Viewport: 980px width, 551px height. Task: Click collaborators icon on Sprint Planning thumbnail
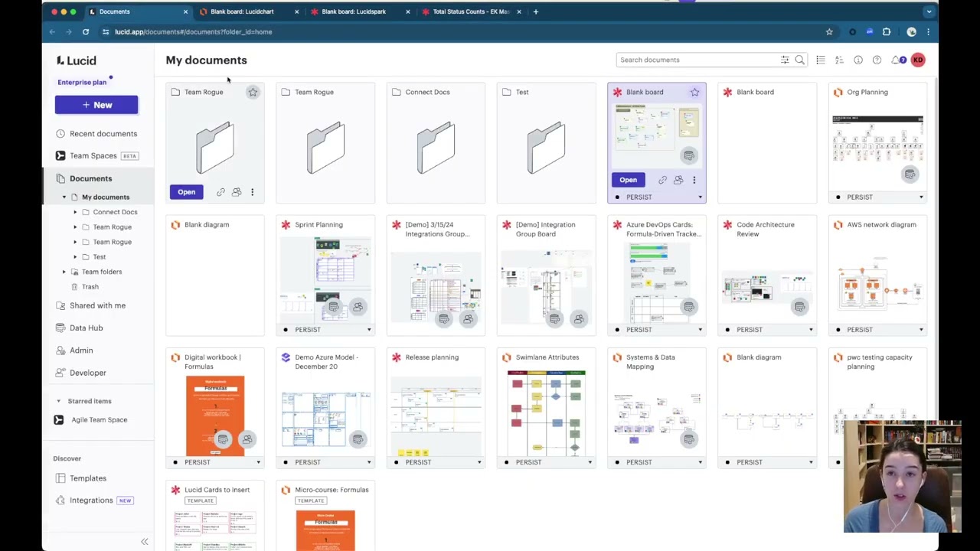tap(358, 307)
